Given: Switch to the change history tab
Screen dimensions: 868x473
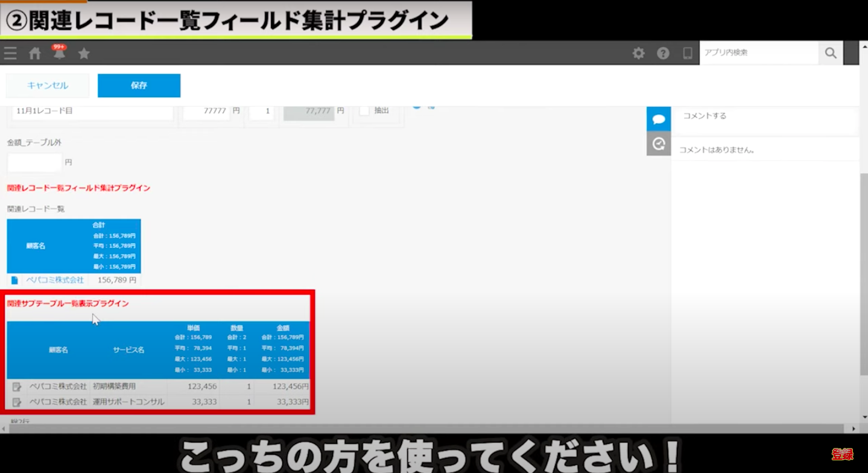Looking at the screenshot, I should (658, 144).
